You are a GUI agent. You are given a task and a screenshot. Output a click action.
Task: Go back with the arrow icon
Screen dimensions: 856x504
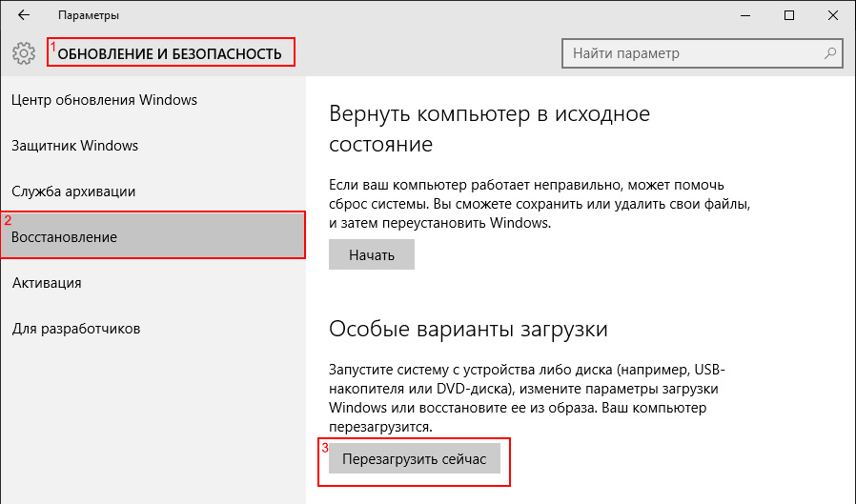click(24, 15)
